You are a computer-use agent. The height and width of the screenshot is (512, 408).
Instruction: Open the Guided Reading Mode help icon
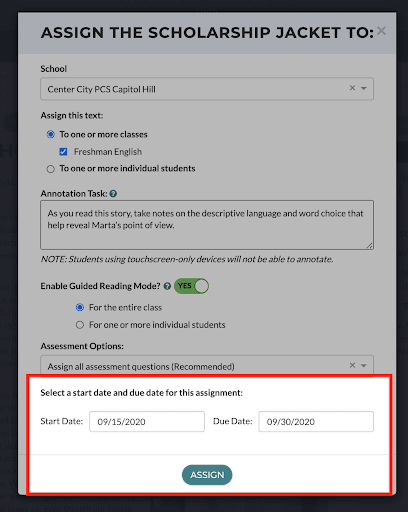click(x=167, y=286)
